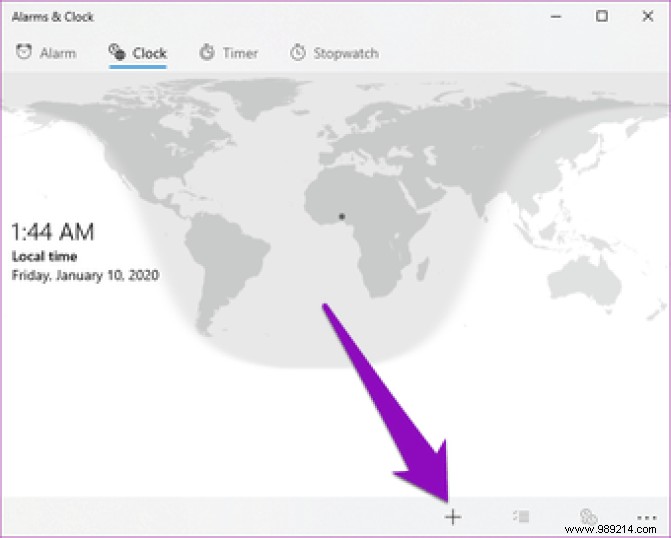671x538 pixels.
Task: Open the more options ellipsis menu
Action: point(647,517)
